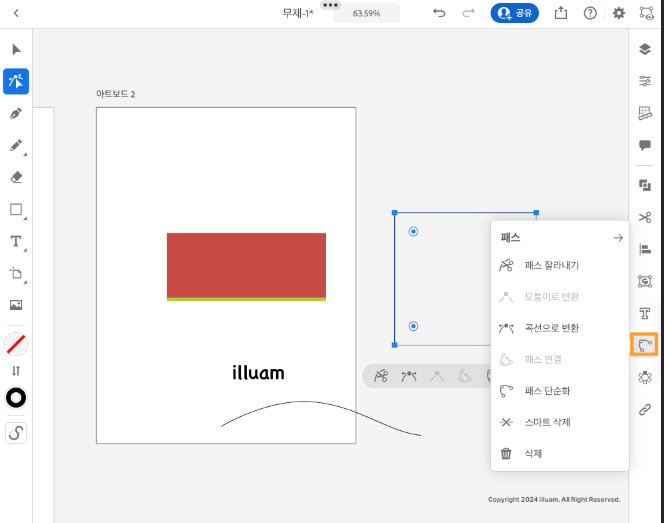Select the Direct Selection tool
This screenshot has height=523, width=664.
point(16,81)
